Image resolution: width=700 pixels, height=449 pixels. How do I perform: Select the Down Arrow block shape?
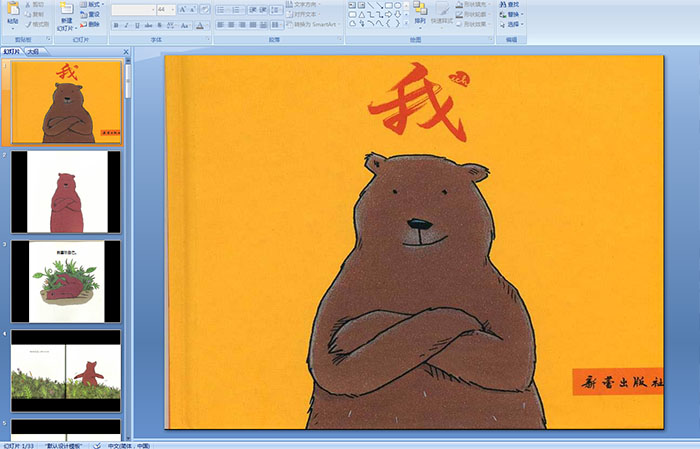(397, 14)
